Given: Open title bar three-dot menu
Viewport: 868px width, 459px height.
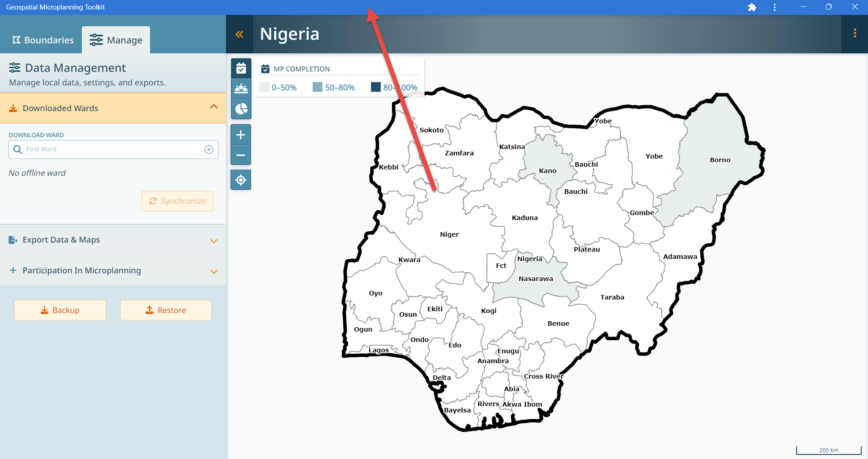Looking at the screenshot, I should click(775, 7).
